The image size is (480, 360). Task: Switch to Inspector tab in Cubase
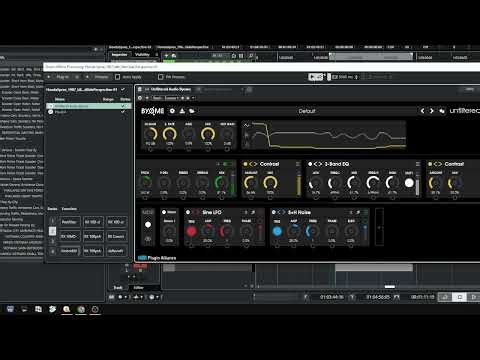pos(119,55)
